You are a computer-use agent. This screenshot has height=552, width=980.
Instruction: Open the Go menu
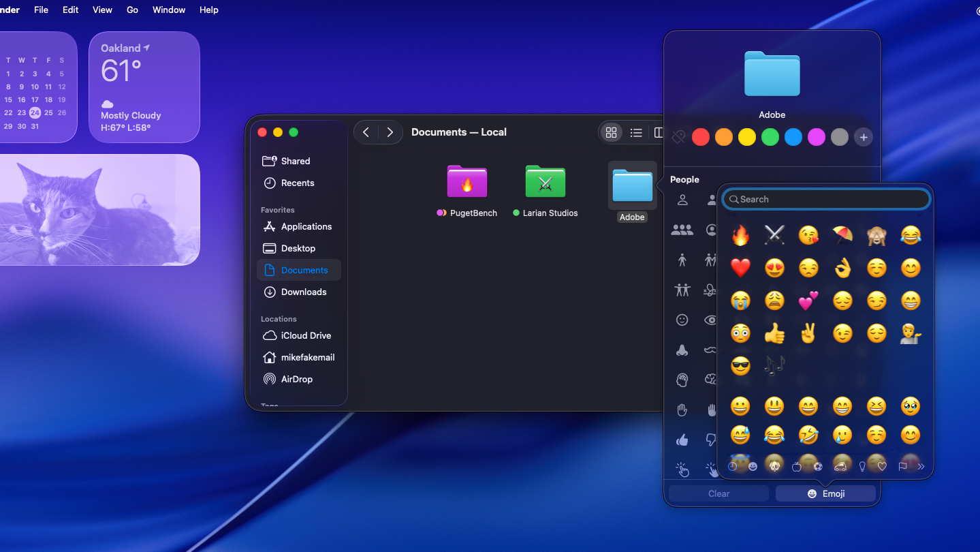tap(132, 10)
